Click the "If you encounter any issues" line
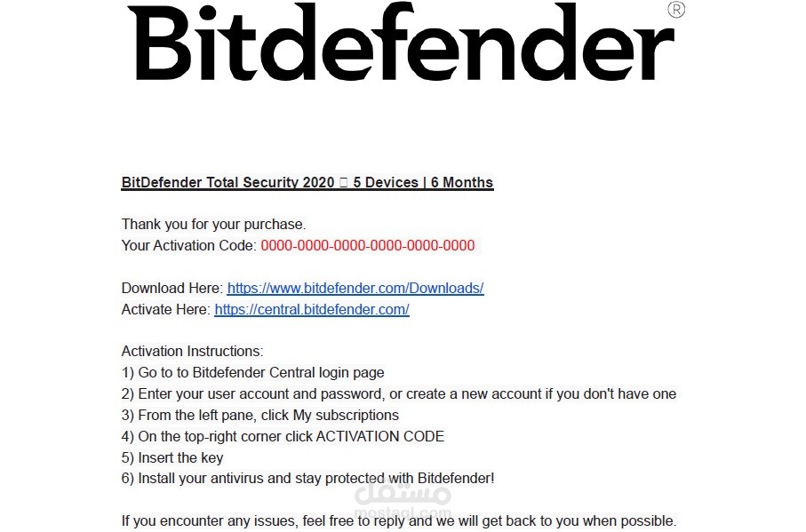The height and width of the screenshot is (532, 806). coord(399,520)
